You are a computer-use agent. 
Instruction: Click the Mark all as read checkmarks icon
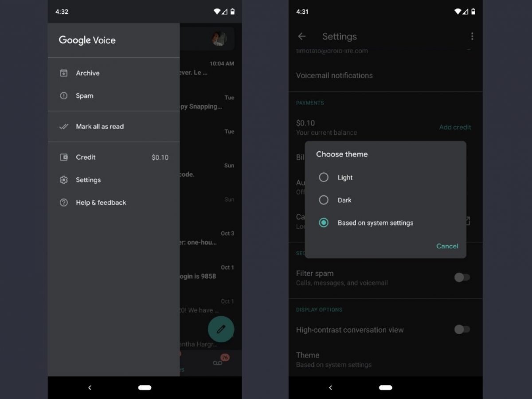point(64,126)
